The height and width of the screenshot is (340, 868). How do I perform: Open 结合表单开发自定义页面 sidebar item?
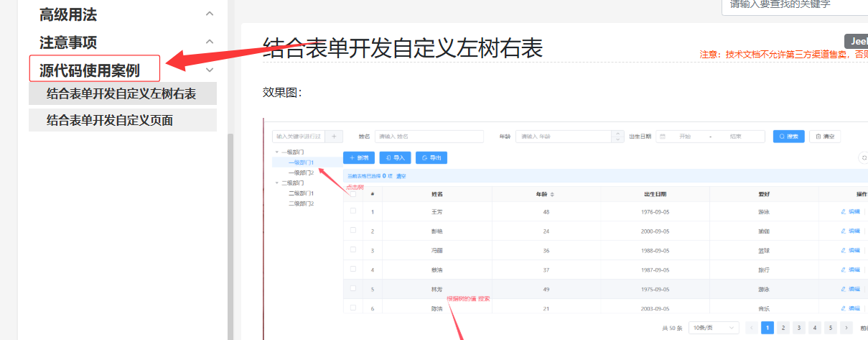(x=110, y=120)
